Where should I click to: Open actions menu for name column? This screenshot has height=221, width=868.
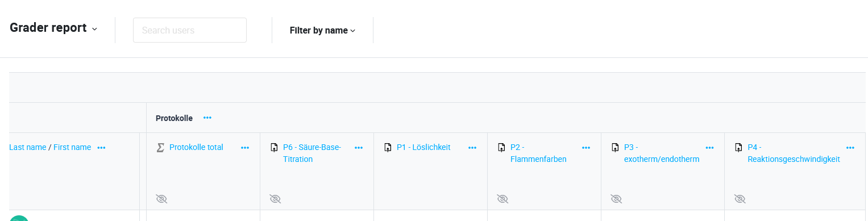click(101, 148)
